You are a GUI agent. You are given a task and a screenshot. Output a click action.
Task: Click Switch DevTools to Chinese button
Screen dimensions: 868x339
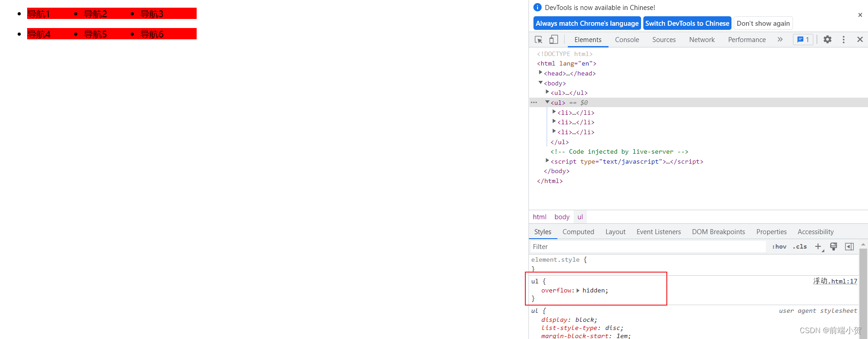click(x=687, y=24)
